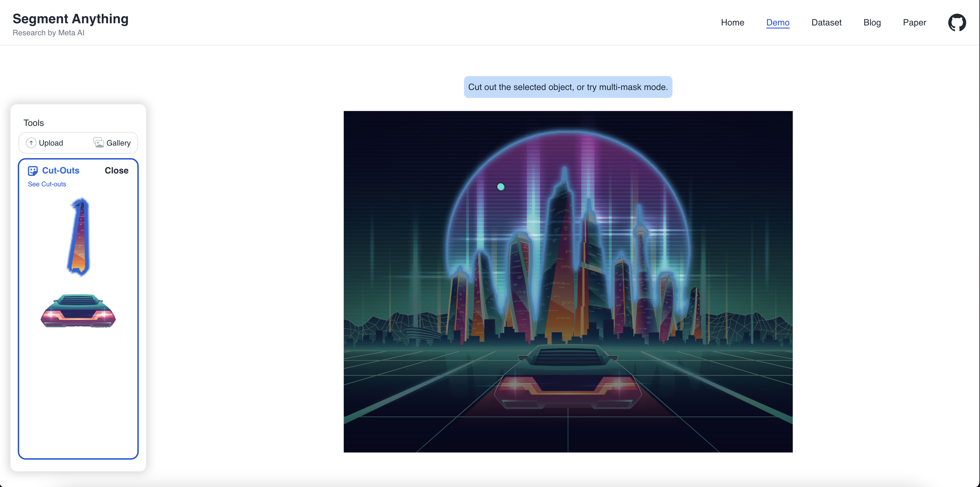Click the green selection point marker
The height and width of the screenshot is (487, 980).
(501, 187)
